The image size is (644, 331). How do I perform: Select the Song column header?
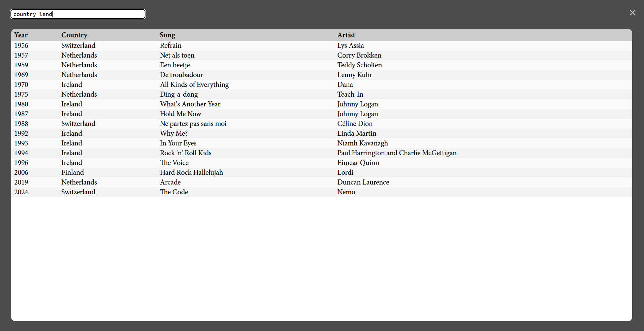pyautogui.click(x=167, y=35)
